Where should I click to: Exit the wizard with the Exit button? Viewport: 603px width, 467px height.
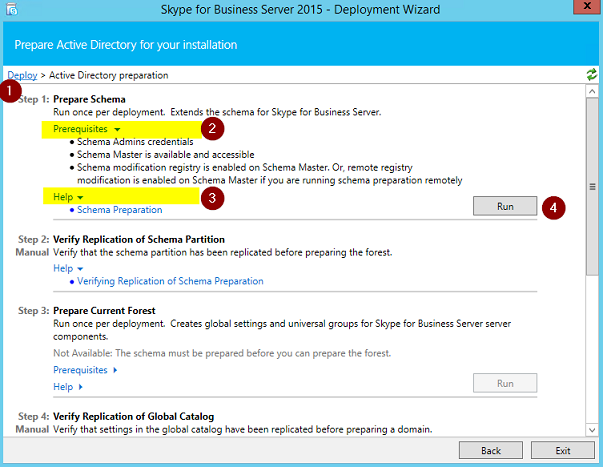pyautogui.click(x=563, y=450)
